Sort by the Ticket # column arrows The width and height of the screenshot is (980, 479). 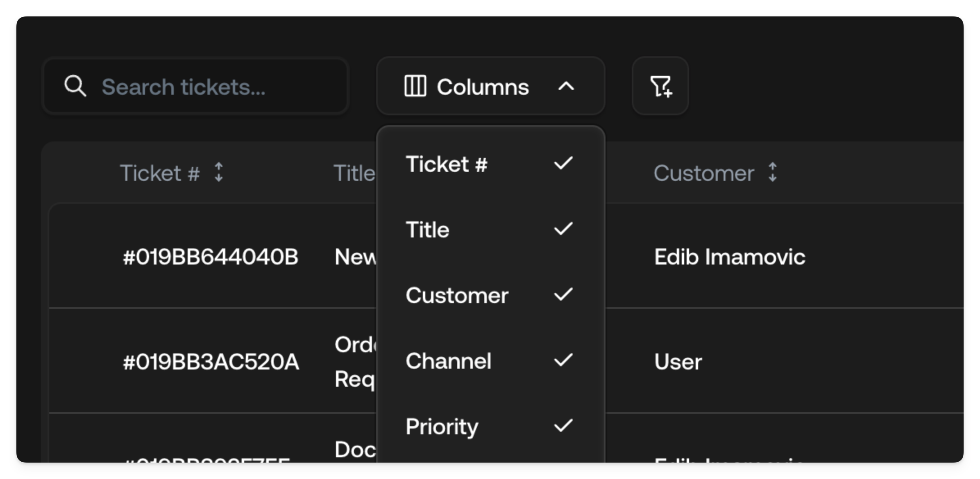tap(219, 173)
